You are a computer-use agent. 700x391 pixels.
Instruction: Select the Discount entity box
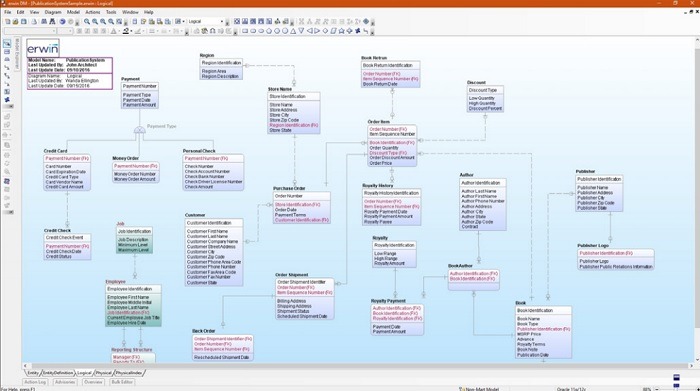[485, 99]
